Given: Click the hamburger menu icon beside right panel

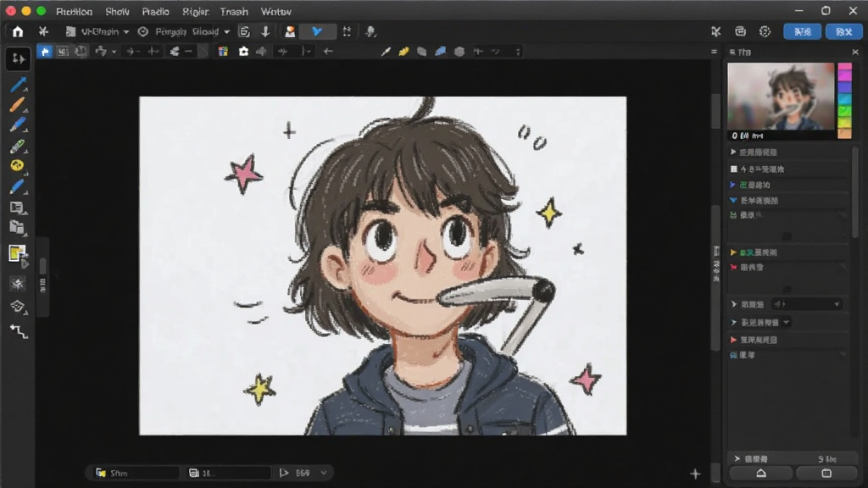Looking at the screenshot, I should click(714, 52).
